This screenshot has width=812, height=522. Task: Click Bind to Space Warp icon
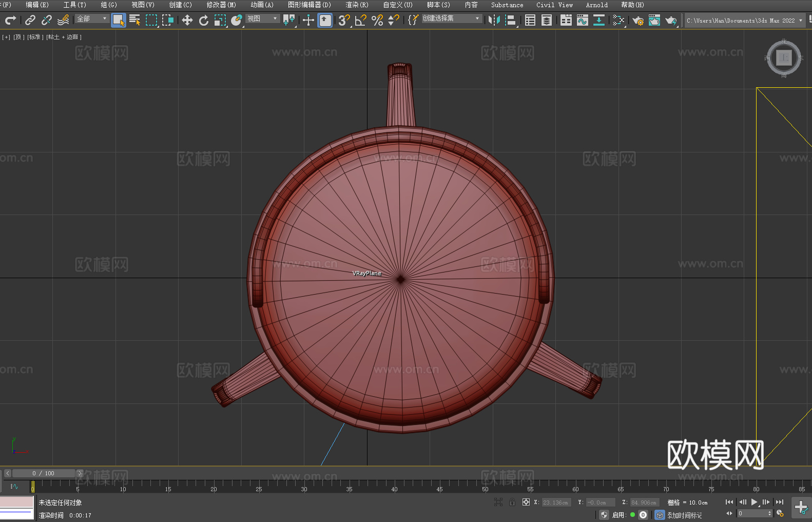(63, 20)
